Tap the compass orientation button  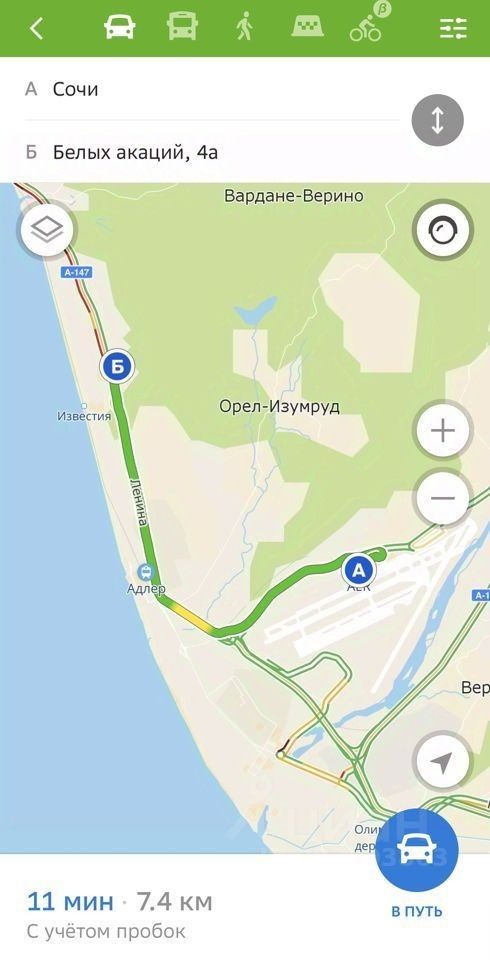pos(443,231)
